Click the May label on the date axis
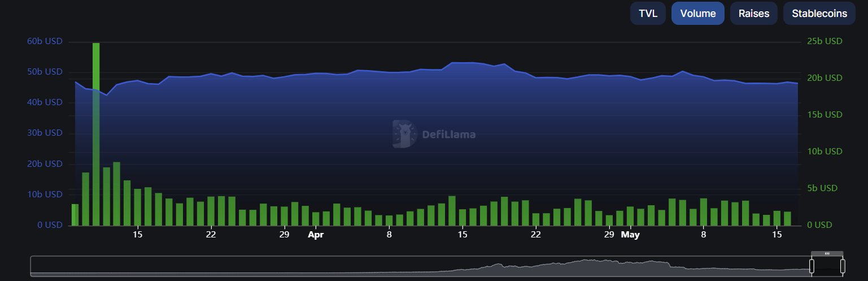This screenshot has height=281, width=868. tap(630, 235)
